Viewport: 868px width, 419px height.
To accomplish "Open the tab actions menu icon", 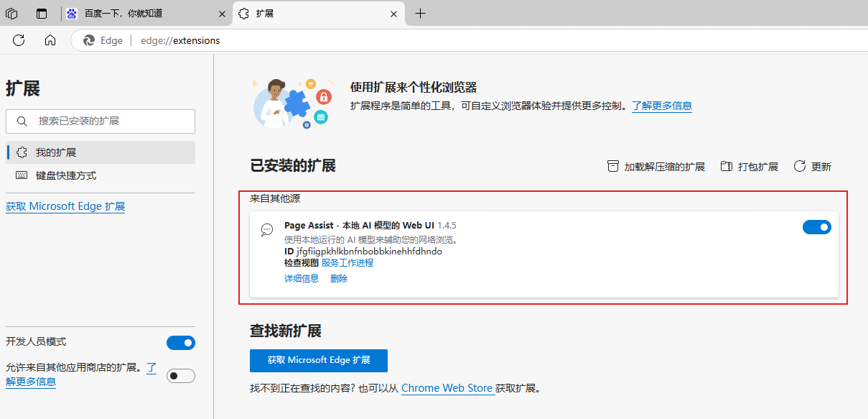I will point(42,14).
